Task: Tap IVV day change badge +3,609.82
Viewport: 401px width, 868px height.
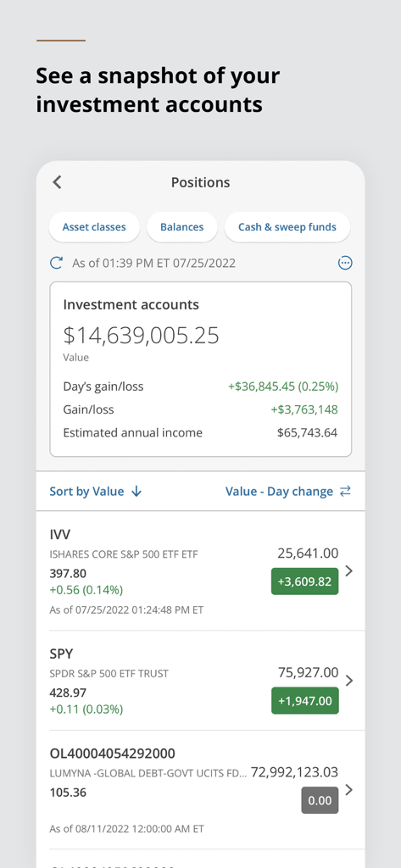Action: [x=304, y=581]
